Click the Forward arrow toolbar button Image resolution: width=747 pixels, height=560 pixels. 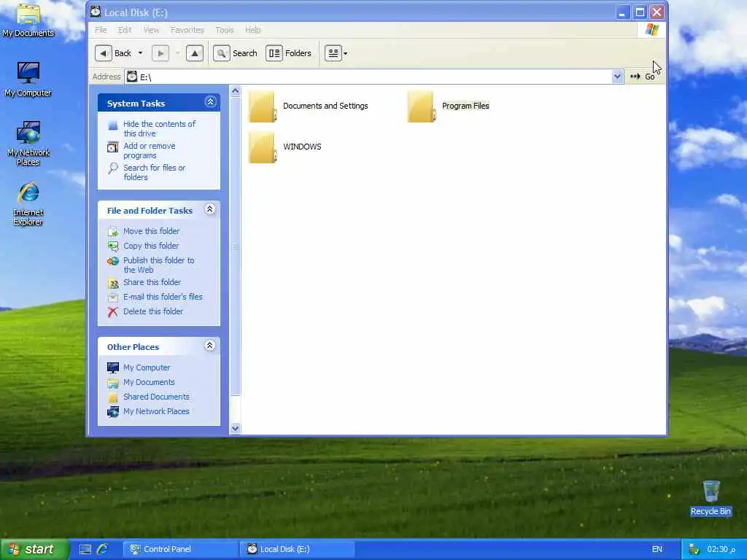[x=160, y=53]
